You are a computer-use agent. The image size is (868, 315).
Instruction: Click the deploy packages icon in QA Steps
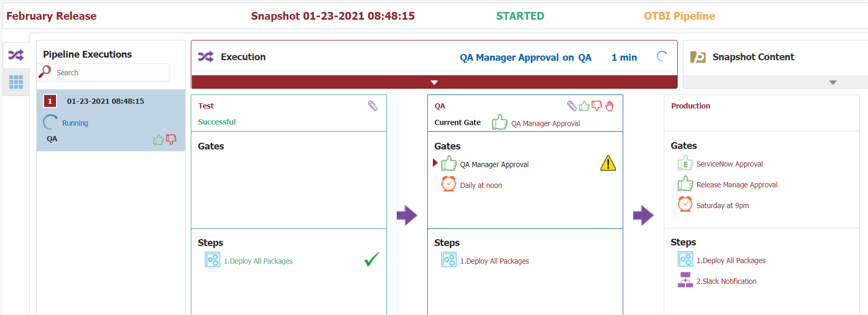(x=449, y=259)
